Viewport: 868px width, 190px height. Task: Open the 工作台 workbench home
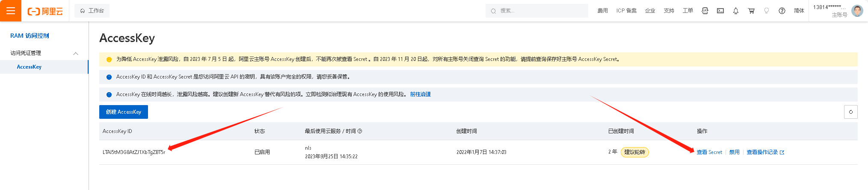(x=92, y=11)
